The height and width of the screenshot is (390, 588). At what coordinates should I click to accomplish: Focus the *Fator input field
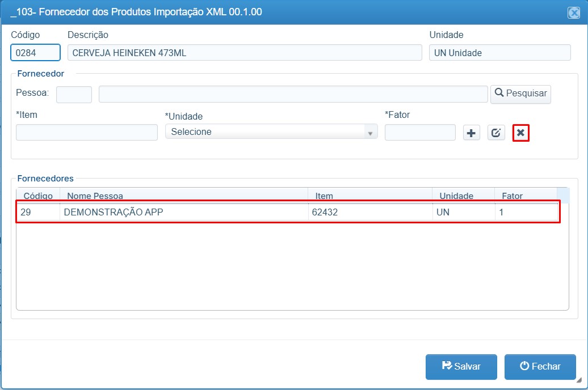[420, 132]
